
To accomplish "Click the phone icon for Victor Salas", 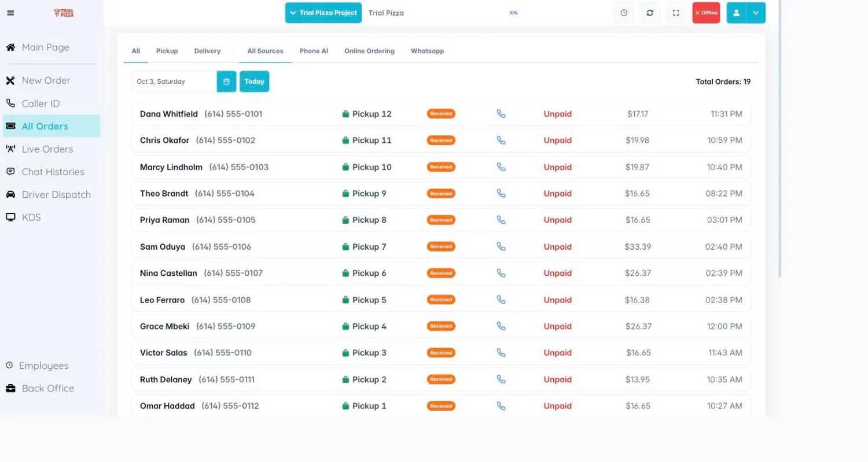I will (x=501, y=353).
